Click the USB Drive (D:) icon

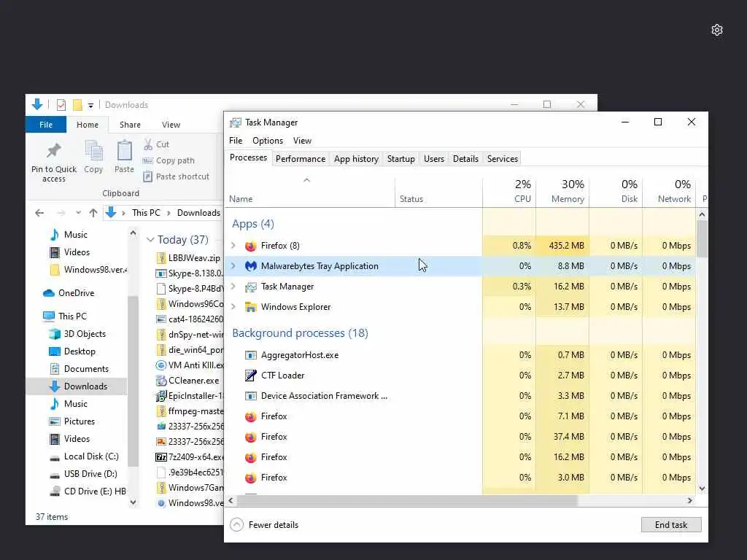pyautogui.click(x=55, y=475)
